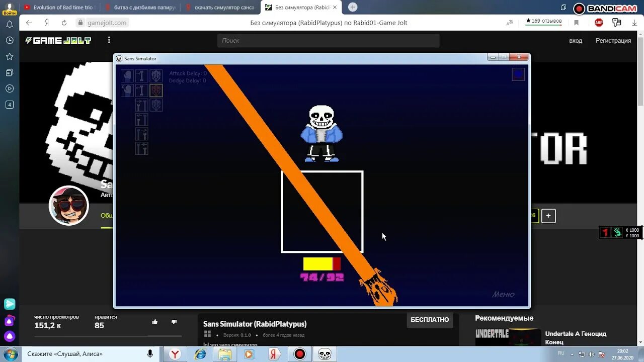Viewport: 644px width, 362px height.
Task: Open the page translate icon
Action: pos(510,23)
